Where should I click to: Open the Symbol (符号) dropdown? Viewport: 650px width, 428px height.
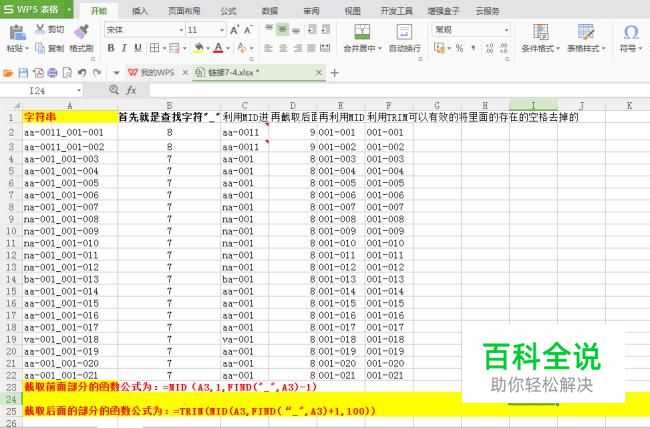(x=631, y=38)
